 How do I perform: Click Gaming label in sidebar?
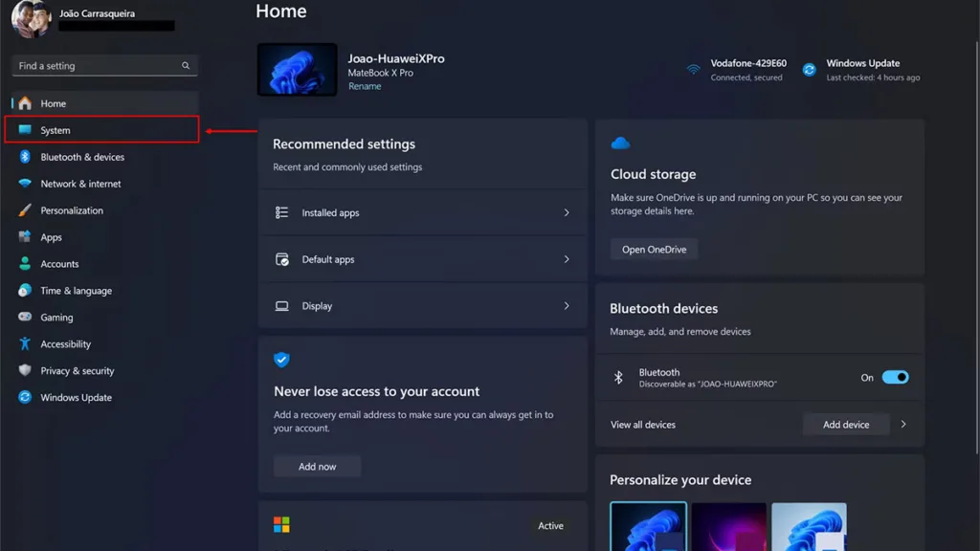click(56, 318)
